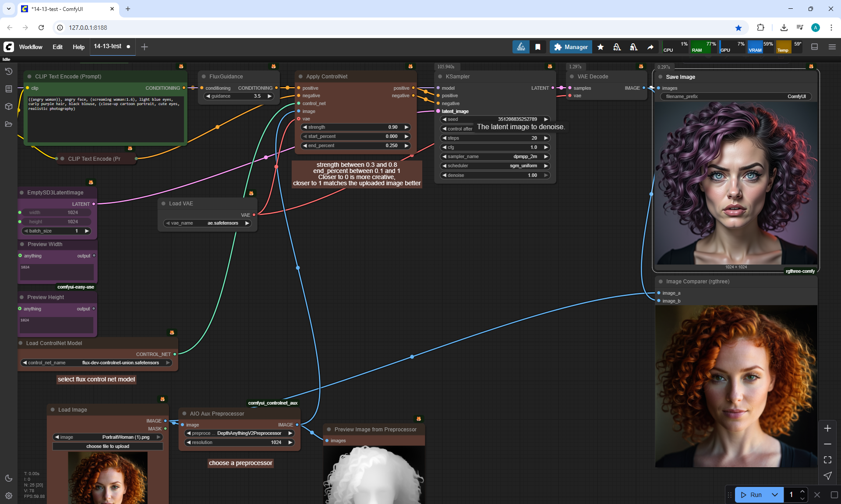Click the strength 0.90 slider widget
The width and height of the screenshot is (841, 504).
(355, 127)
